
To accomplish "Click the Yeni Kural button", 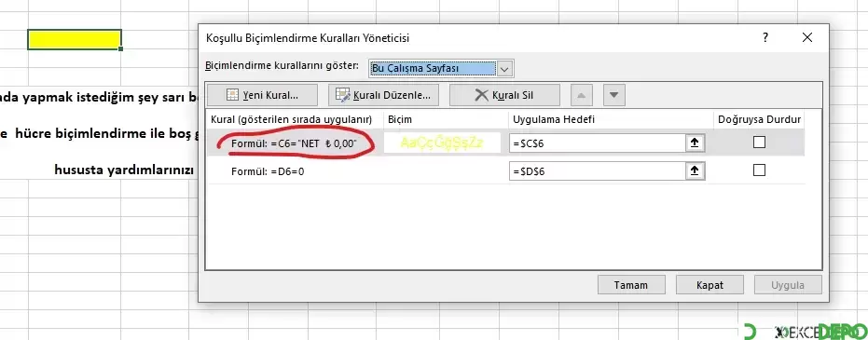I will click(262, 95).
